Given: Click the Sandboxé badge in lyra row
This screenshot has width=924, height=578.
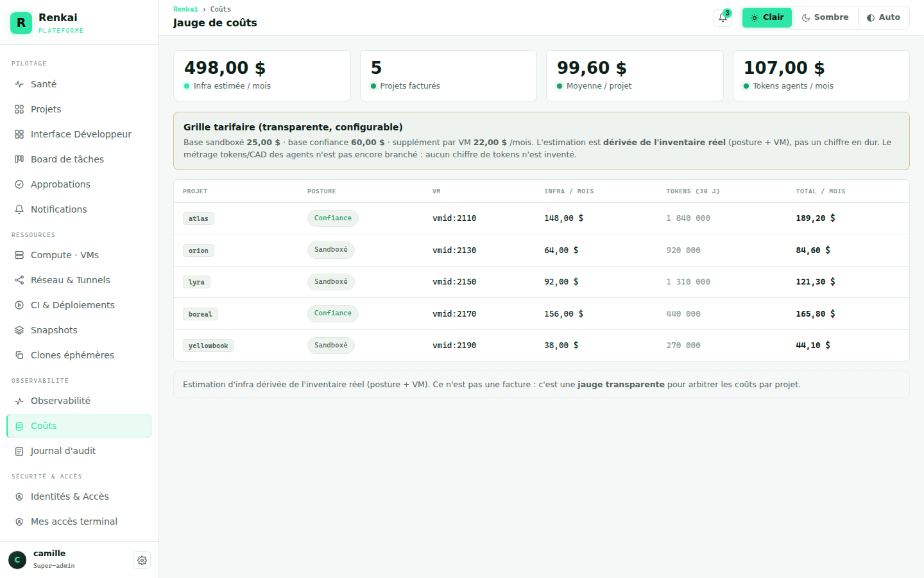Looking at the screenshot, I should [330, 282].
